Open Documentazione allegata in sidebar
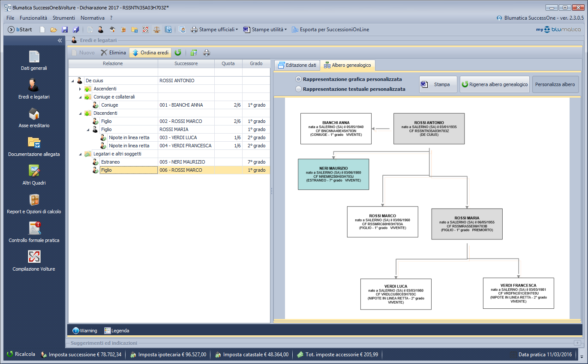This screenshot has width=588, height=364. click(x=34, y=146)
